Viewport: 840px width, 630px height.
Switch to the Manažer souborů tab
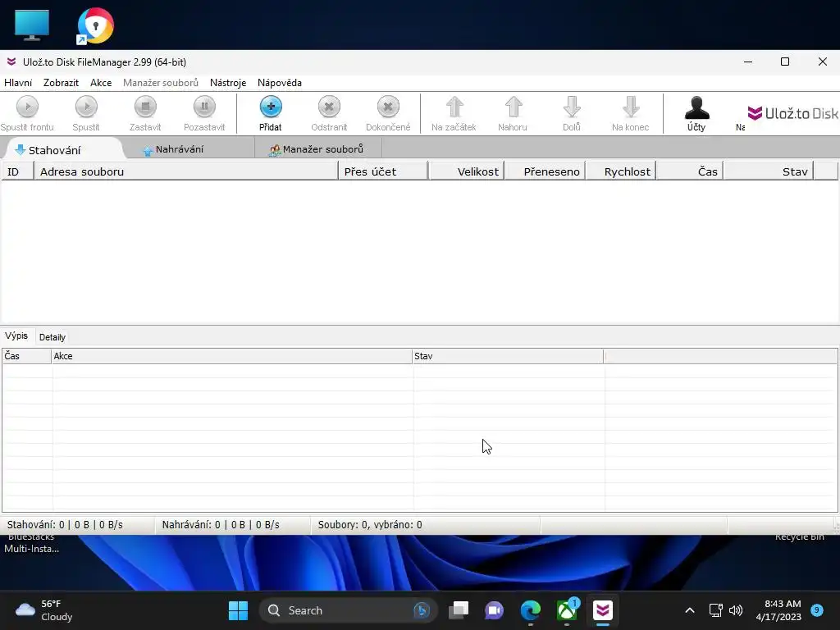click(x=317, y=149)
